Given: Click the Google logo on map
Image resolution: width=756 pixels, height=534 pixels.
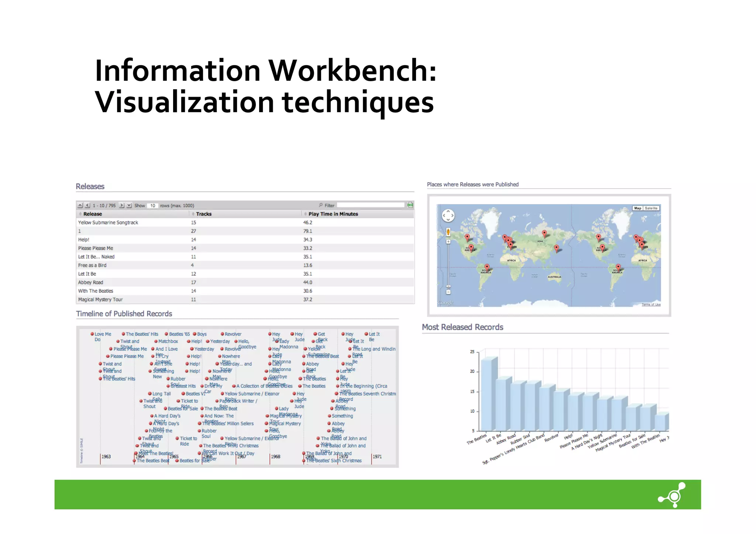Looking at the screenshot, I should [x=445, y=303].
